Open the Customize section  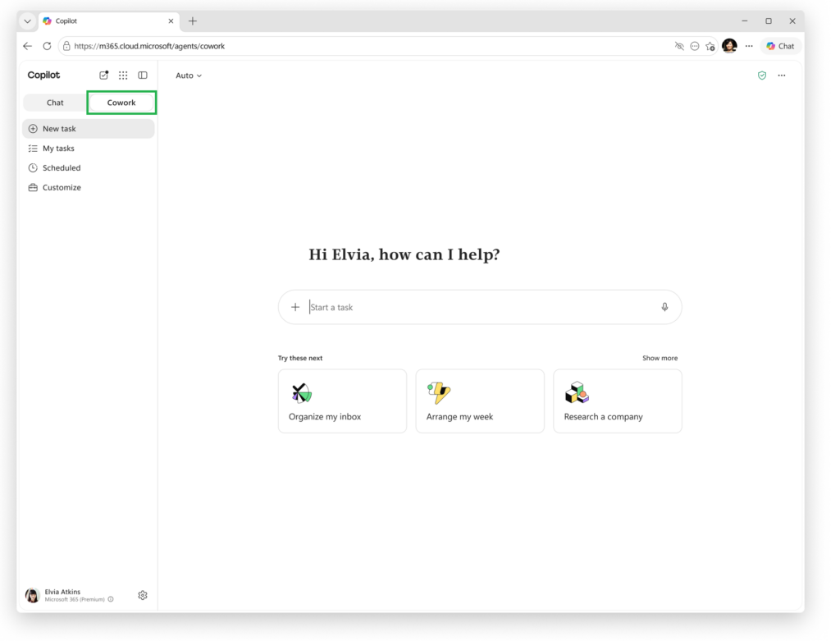coord(89,188)
